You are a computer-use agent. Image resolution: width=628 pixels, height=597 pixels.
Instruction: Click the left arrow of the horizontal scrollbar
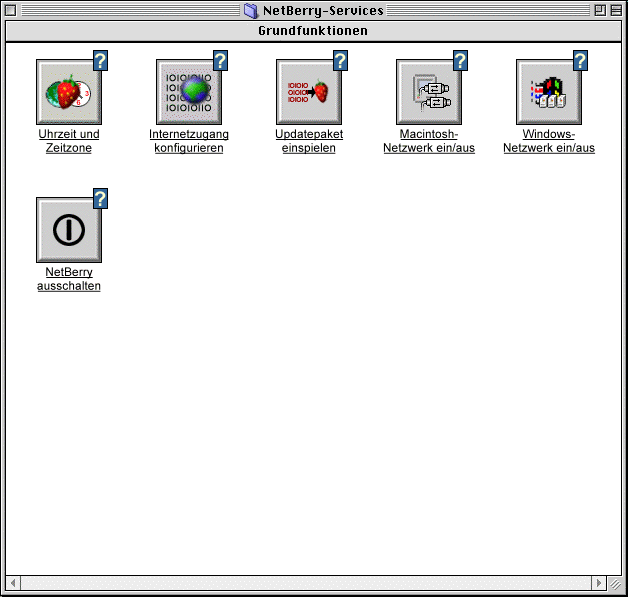point(13,583)
